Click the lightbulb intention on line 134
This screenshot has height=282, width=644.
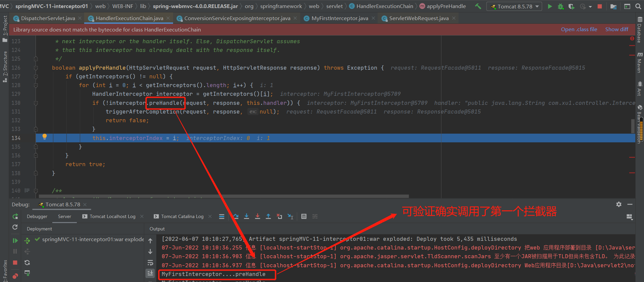[44, 137]
